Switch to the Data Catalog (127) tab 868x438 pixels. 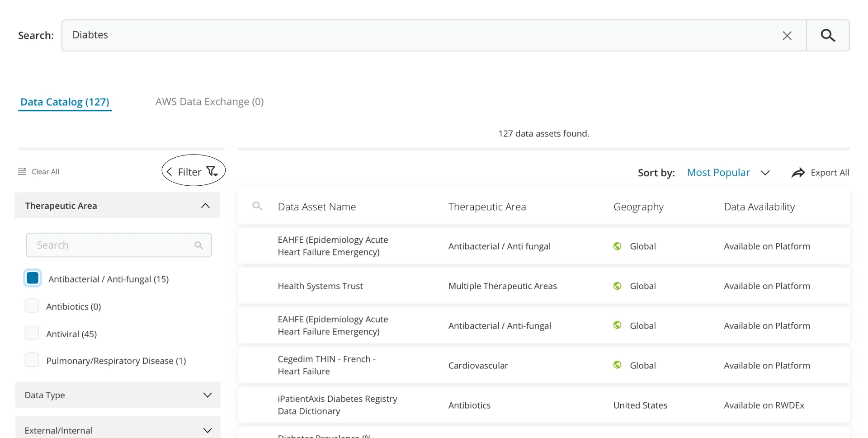pyautogui.click(x=65, y=102)
